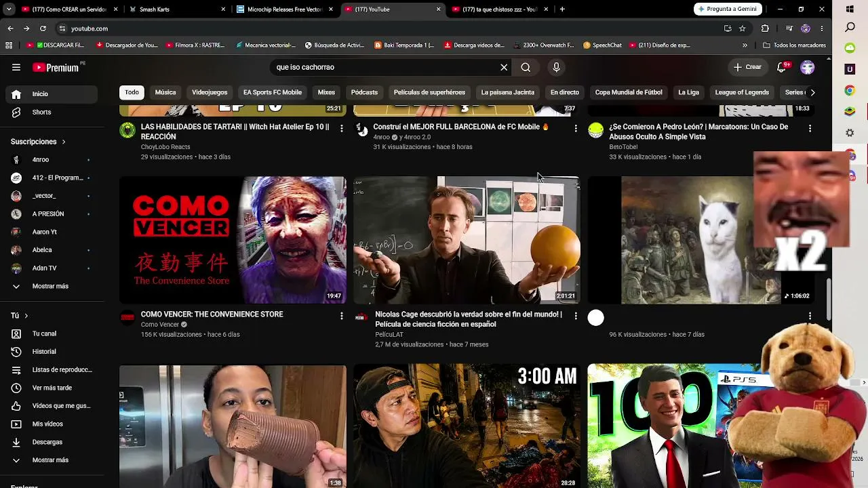Open Mis vídeos in the sidebar
The height and width of the screenshot is (488, 868).
coord(49,424)
